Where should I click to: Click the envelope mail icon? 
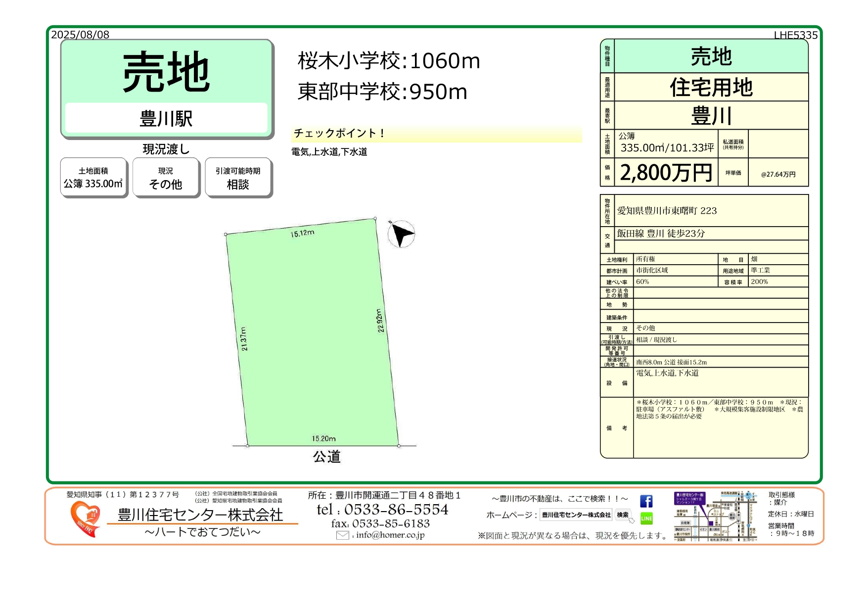tap(342, 535)
